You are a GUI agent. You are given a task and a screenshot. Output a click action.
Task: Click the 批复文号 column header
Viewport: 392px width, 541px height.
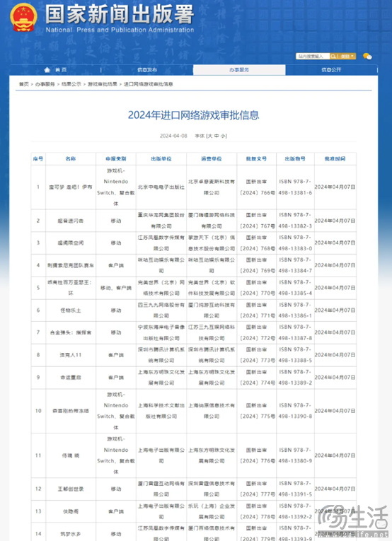tap(256, 158)
